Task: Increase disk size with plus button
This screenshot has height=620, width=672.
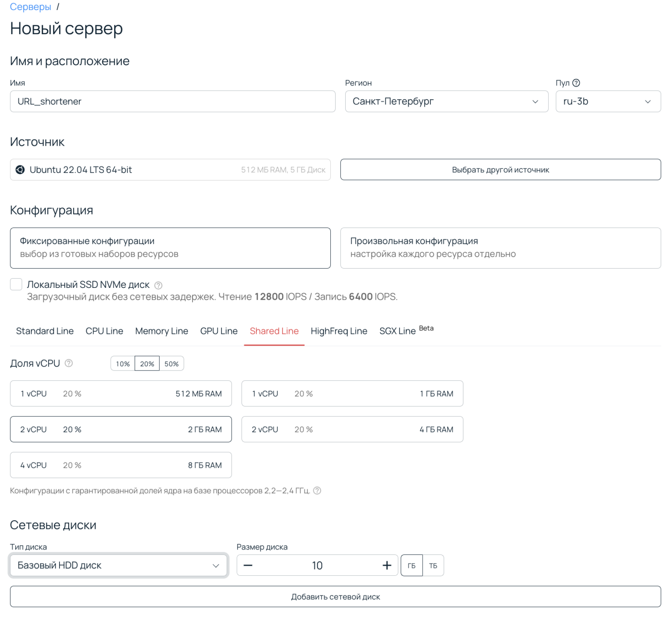Action: (387, 565)
